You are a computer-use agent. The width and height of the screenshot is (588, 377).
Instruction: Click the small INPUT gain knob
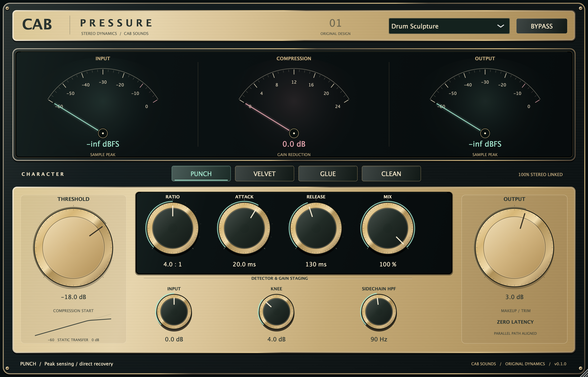click(174, 312)
